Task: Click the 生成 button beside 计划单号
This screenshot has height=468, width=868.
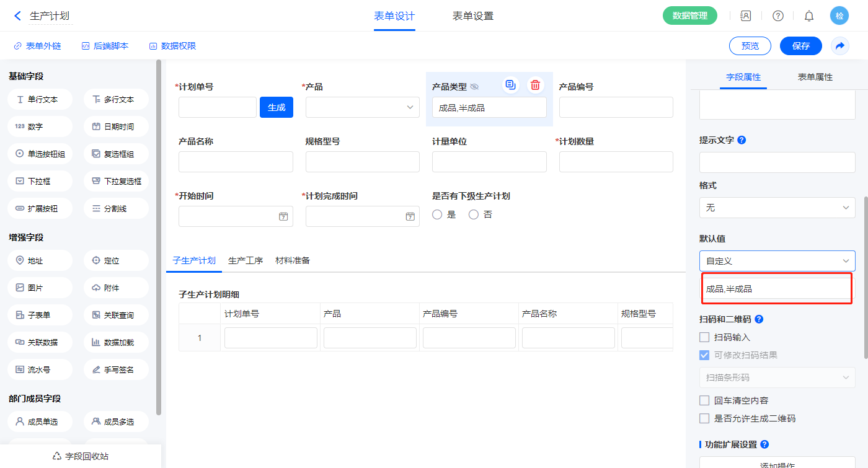Action: pyautogui.click(x=277, y=107)
